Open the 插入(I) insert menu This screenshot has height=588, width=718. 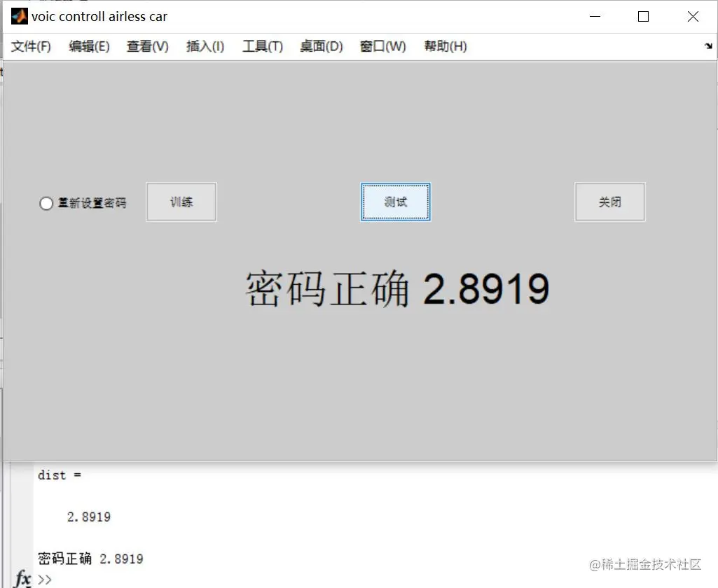point(204,46)
